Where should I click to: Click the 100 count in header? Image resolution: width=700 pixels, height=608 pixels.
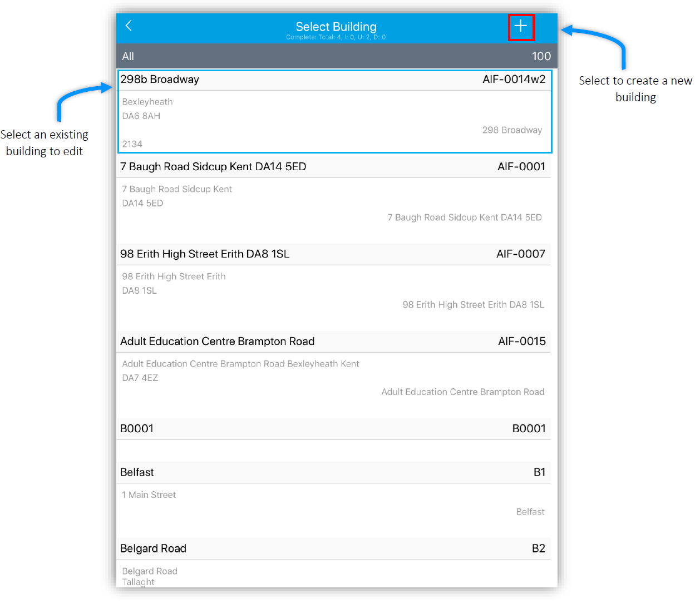pyautogui.click(x=541, y=56)
